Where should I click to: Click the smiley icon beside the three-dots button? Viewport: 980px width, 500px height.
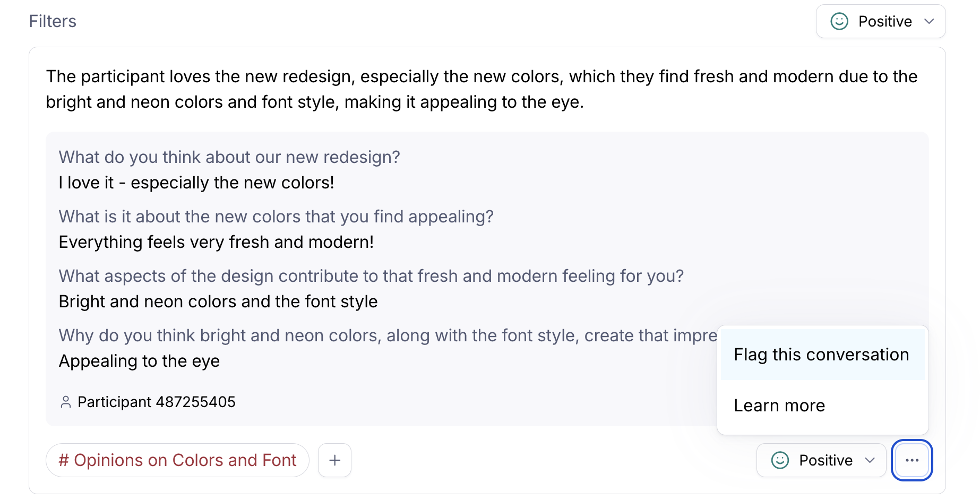(780, 460)
